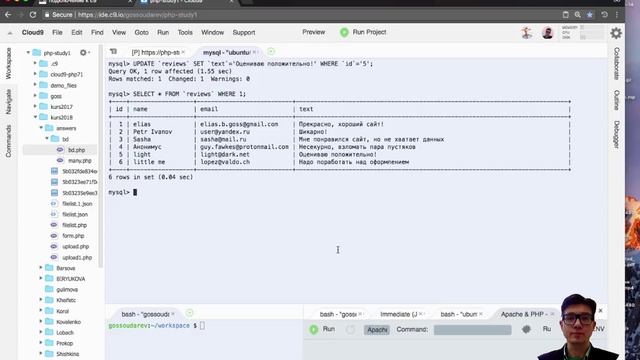
Task: Expand the kurs2017 folder
Action: point(35,106)
